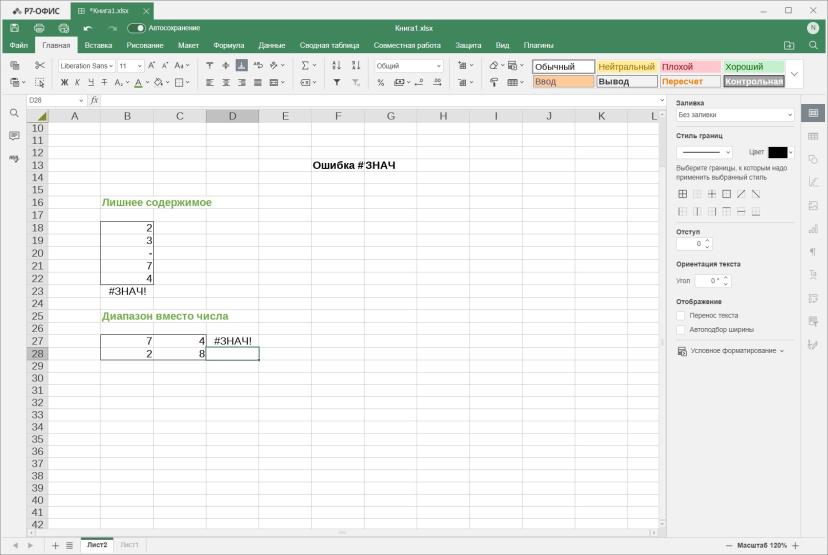Image resolution: width=828 pixels, height=555 pixels.
Task: Click the cut scissors icon
Action: [x=40, y=65]
